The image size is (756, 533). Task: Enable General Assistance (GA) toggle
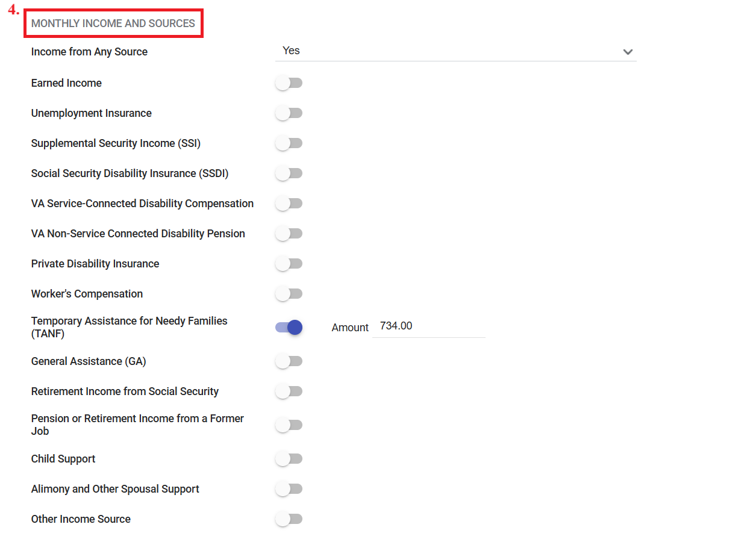289,361
